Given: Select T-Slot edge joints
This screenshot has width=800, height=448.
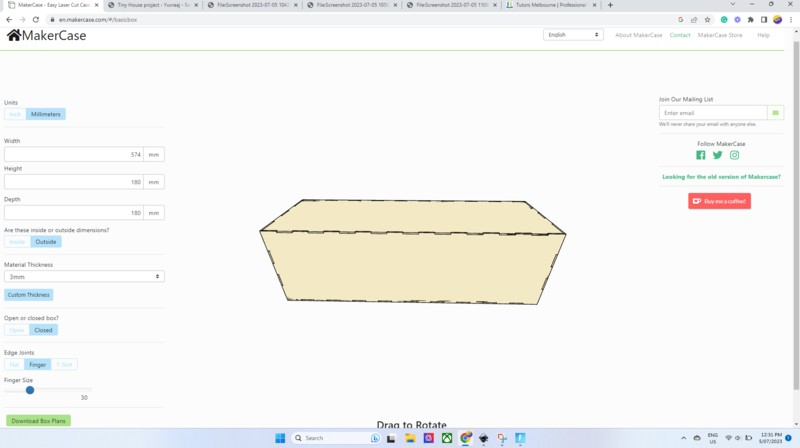Looking at the screenshot, I should click(x=64, y=365).
